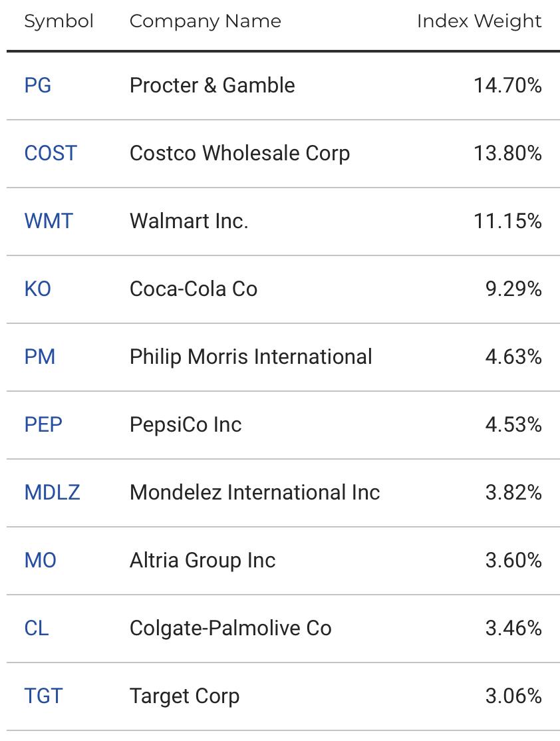Open the MO ticker symbol link
The height and width of the screenshot is (741, 560).
coord(40,560)
